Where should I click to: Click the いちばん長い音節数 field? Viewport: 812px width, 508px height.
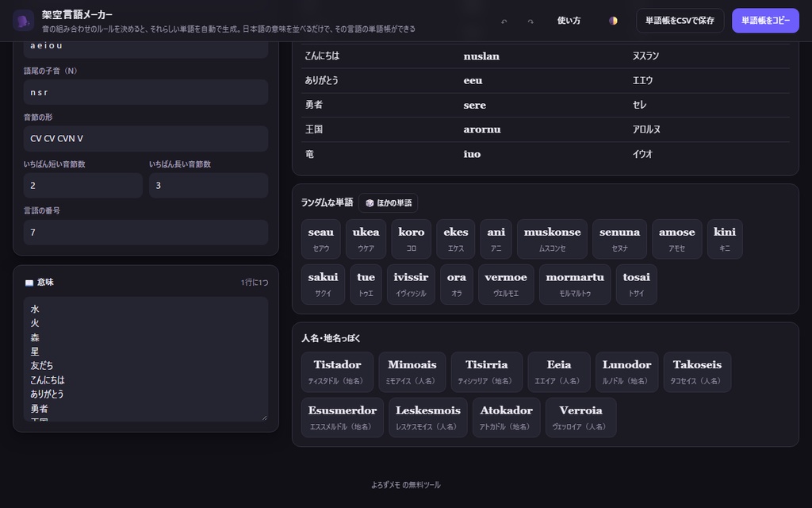[209, 186]
